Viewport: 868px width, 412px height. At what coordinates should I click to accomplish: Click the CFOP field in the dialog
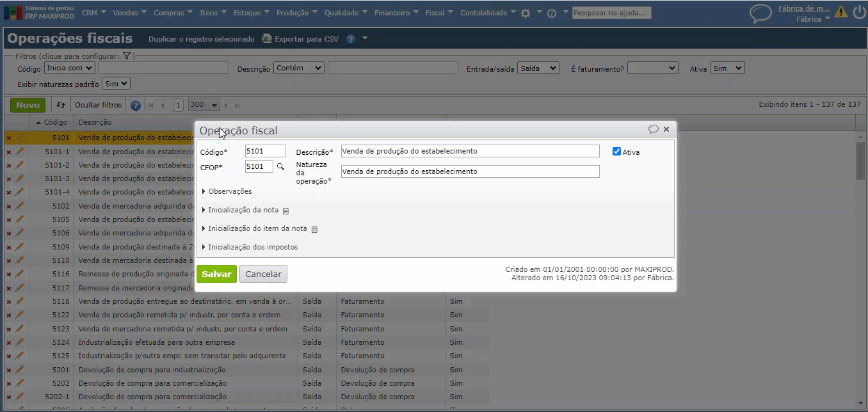(x=259, y=166)
